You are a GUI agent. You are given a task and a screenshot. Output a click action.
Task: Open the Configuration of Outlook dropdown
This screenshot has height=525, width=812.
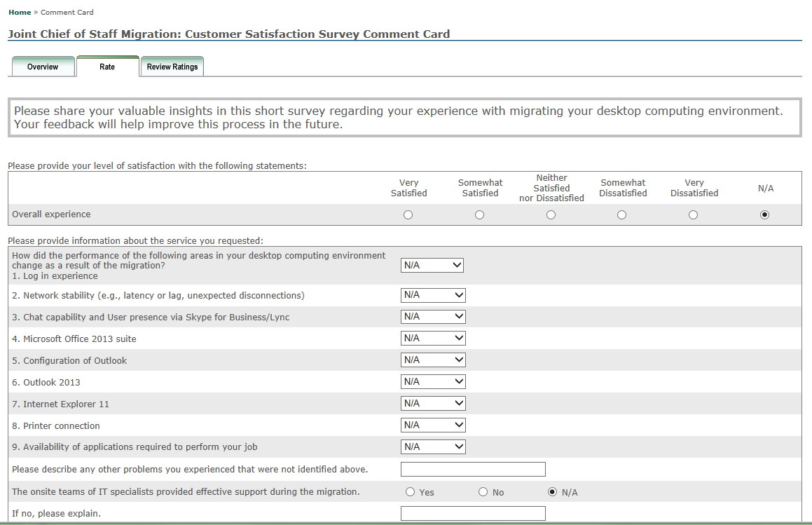click(433, 360)
